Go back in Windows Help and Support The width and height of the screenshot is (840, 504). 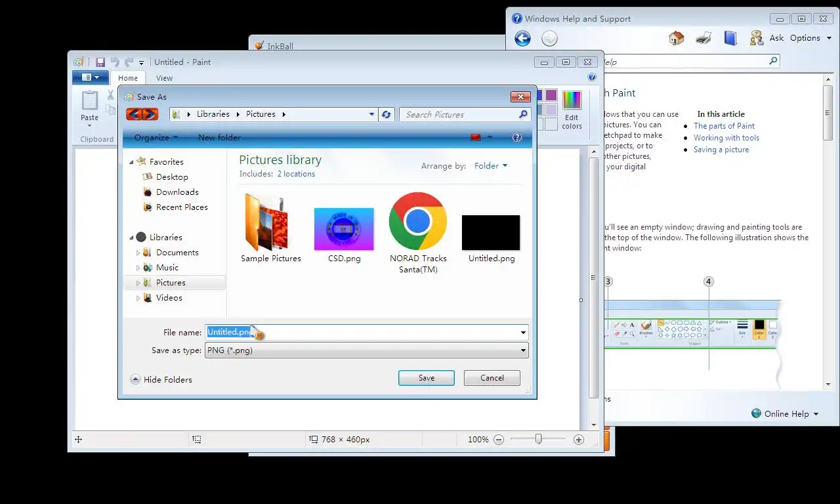(x=522, y=39)
